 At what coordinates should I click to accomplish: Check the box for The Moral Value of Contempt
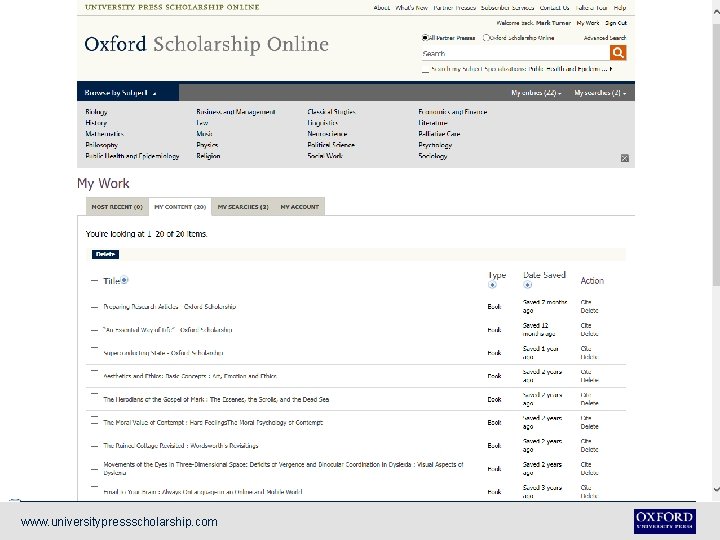pos(94,420)
